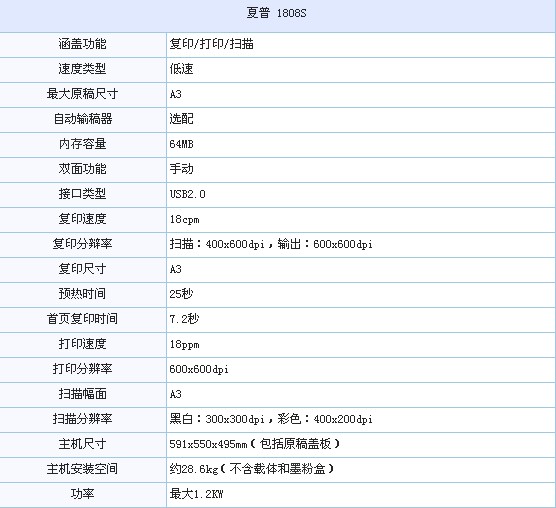Select the 扫描幅面 label
The image size is (556, 508).
click(82, 394)
